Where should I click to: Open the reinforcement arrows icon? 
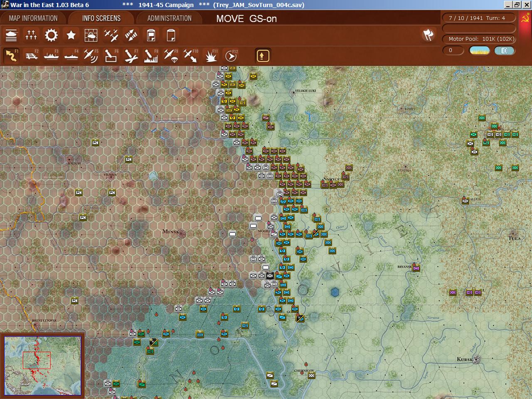point(131,35)
